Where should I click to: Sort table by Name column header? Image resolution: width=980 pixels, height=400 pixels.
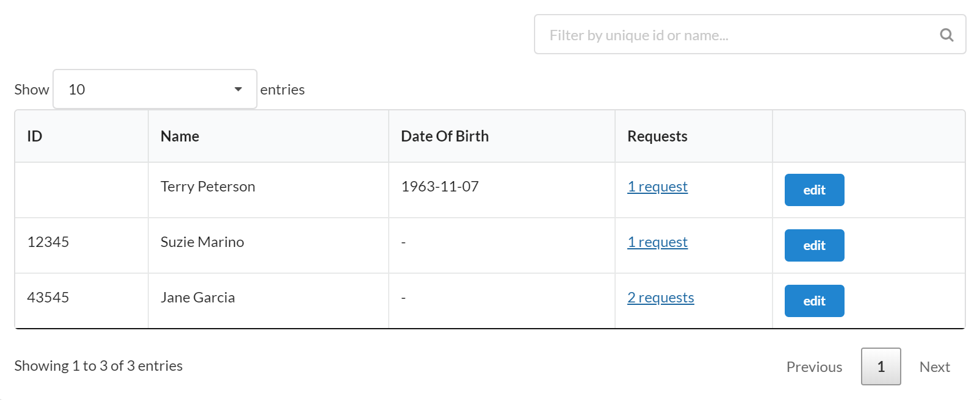pyautogui.click(x=180, y=137)
